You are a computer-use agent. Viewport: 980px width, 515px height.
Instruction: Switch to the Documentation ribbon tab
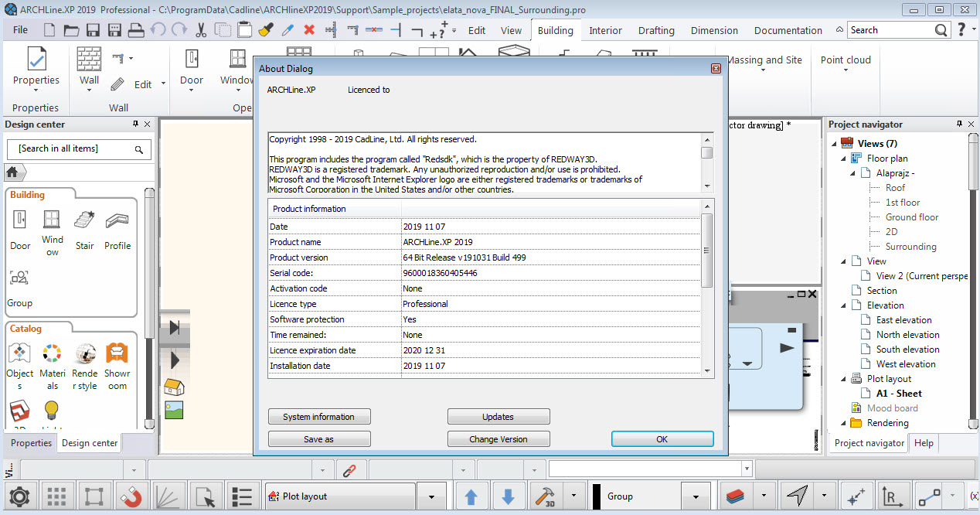(x=788, y=30)
